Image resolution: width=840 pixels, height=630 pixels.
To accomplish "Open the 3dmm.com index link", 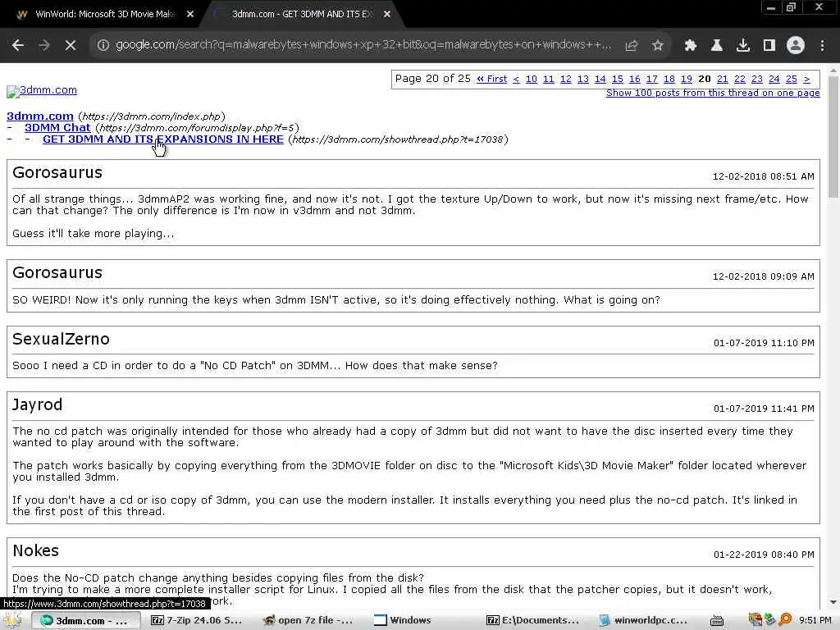I will tap(40, 116).
